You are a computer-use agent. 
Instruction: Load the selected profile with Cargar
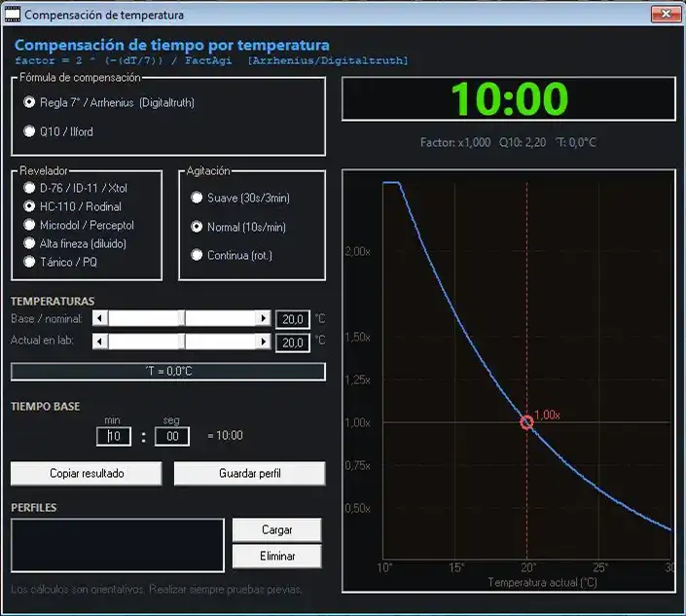tap(277, 529)
